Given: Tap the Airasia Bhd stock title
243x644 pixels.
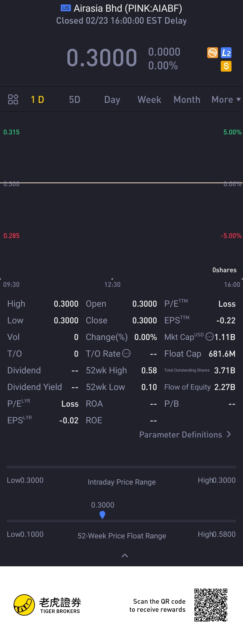Looking at the screenshot, I should point(128,8).
